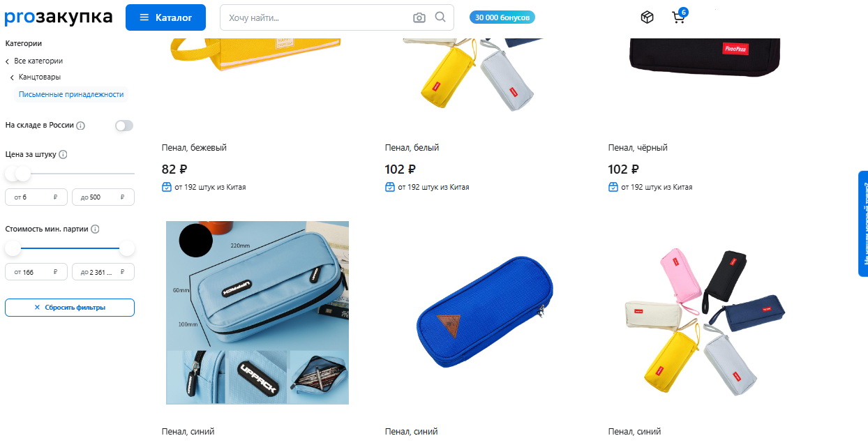Image resolution: width=868 pixels, height=445 pixels.
Task: Click the right handle of Стоимость мин. партии slider
Action: [x=127, y=248]
